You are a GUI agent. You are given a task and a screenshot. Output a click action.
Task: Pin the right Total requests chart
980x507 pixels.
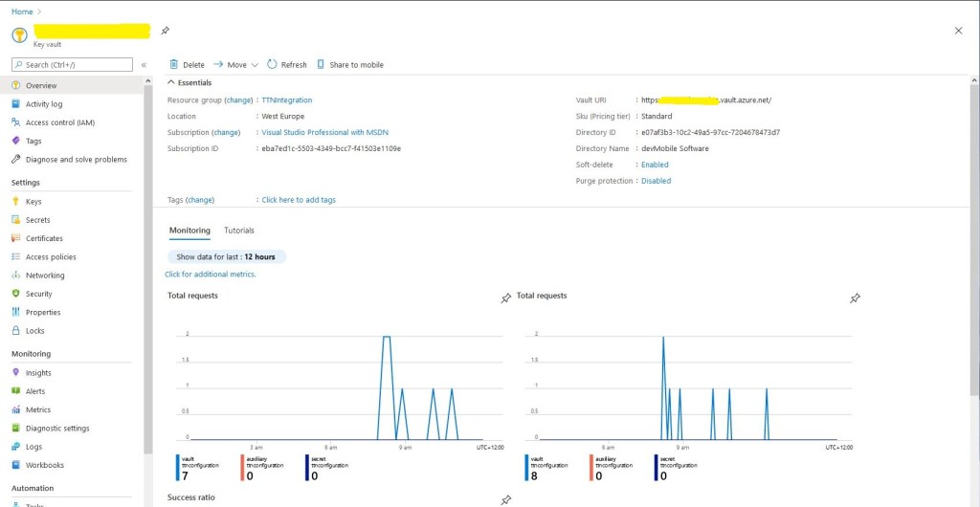855,298
